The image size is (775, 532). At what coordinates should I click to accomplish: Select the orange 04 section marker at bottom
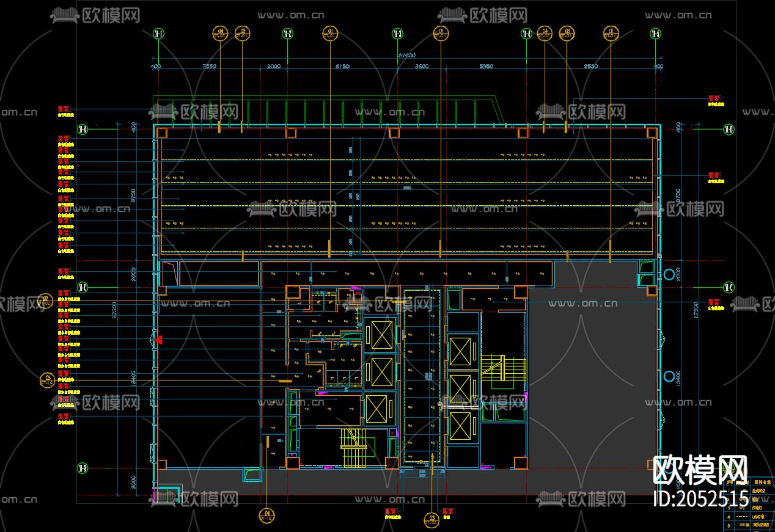(267, 515)
